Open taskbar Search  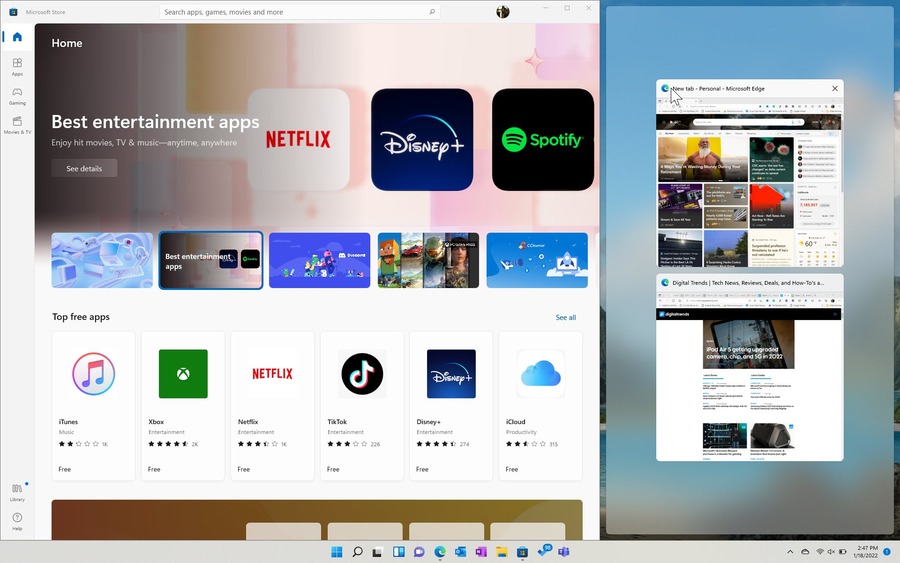(357, 552)
